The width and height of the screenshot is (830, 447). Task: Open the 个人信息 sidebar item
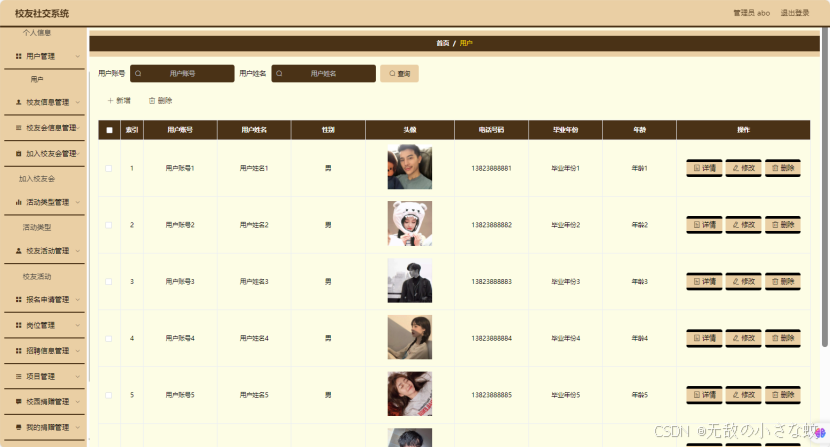(x=37, y=33)
